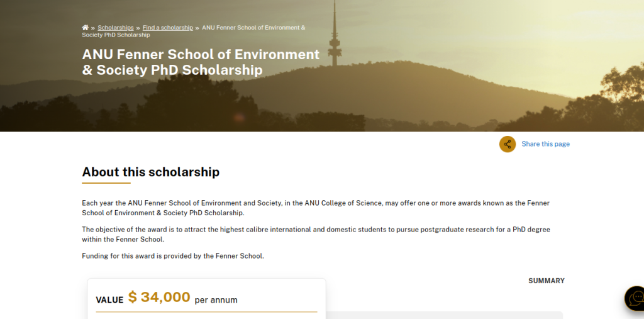
Task: Click the gold share icon
Action: (x=508, y=144)
